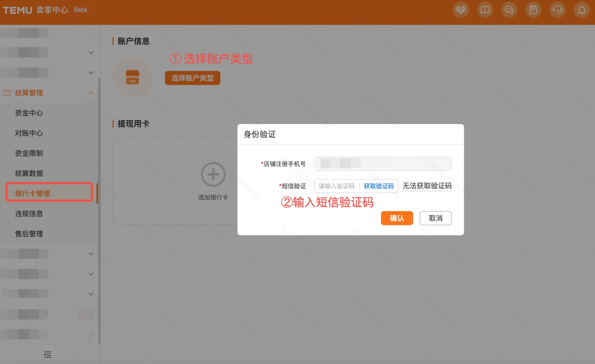The height and width of the screenshot is (364, 595).
Task: Expand the bottom blurred sidebar section
Action: coord(91,294)
